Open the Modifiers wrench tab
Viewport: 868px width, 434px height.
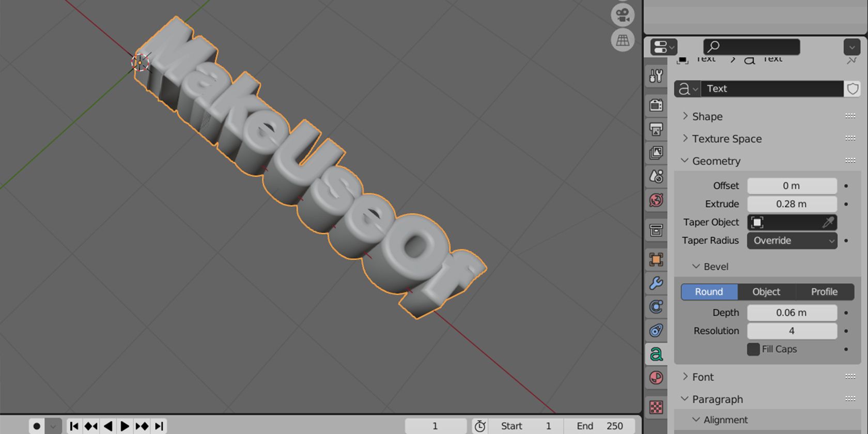click(656, 283)
